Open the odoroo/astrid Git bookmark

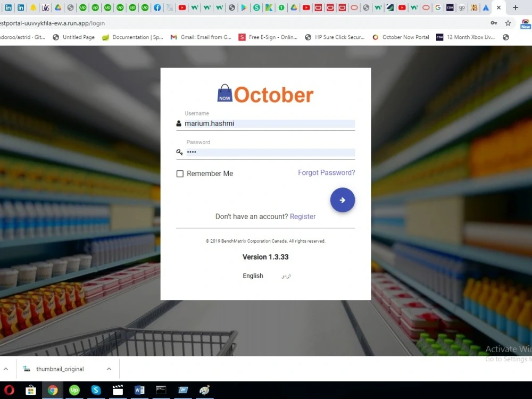[22, 37]
